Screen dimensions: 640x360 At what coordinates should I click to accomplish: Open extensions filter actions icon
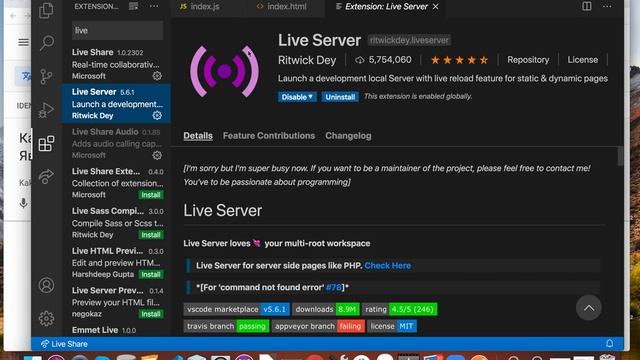[133, 6]
